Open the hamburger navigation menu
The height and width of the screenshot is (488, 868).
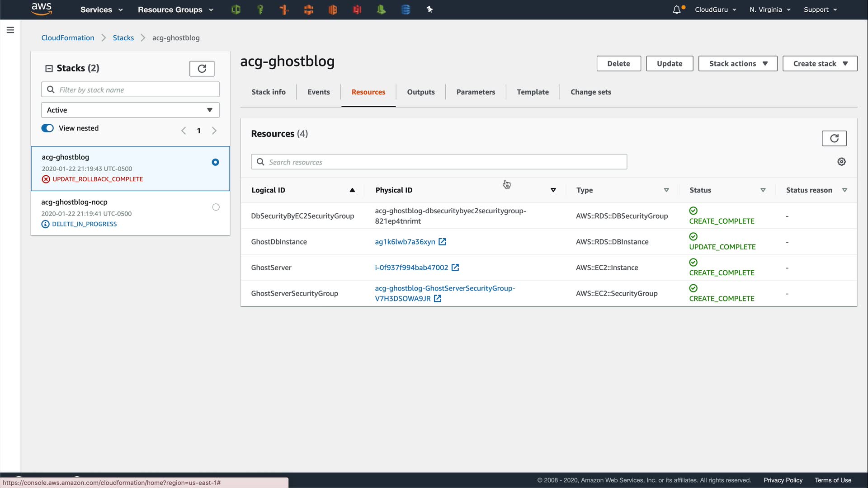pos(10,30)
